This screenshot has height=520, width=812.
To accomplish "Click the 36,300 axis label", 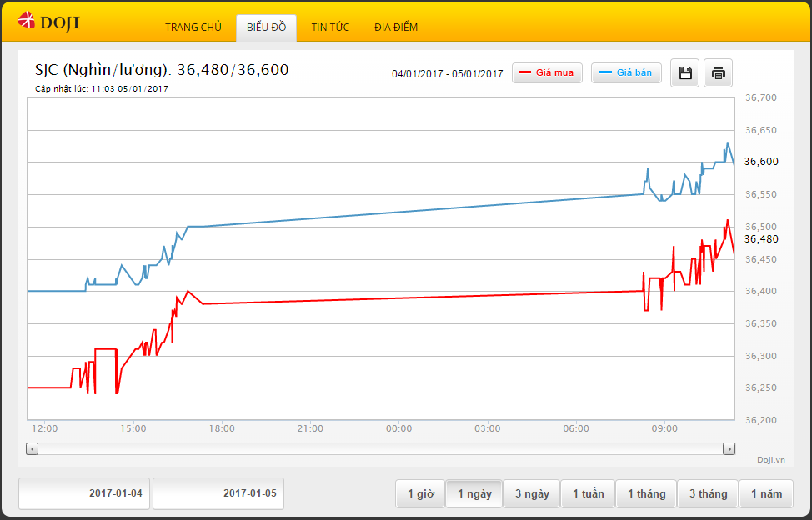I will pos(761,356).
